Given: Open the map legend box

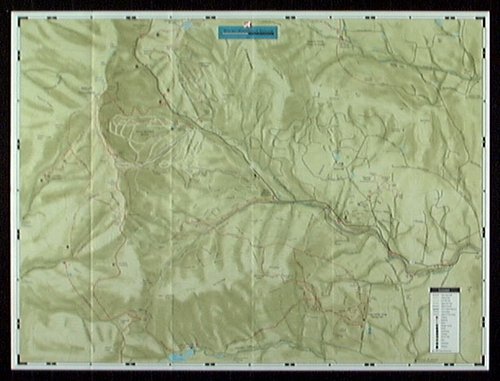Looking at the screenshot, I should point(445,320).
